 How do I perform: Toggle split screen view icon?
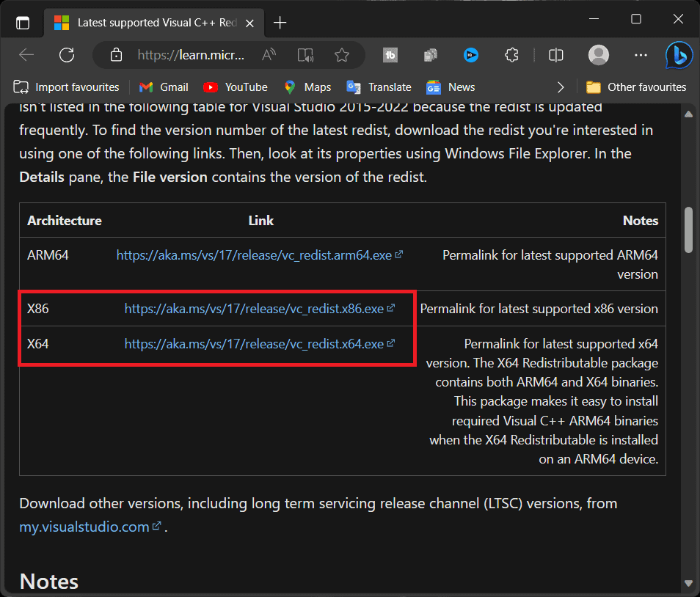tap(556, 55)
